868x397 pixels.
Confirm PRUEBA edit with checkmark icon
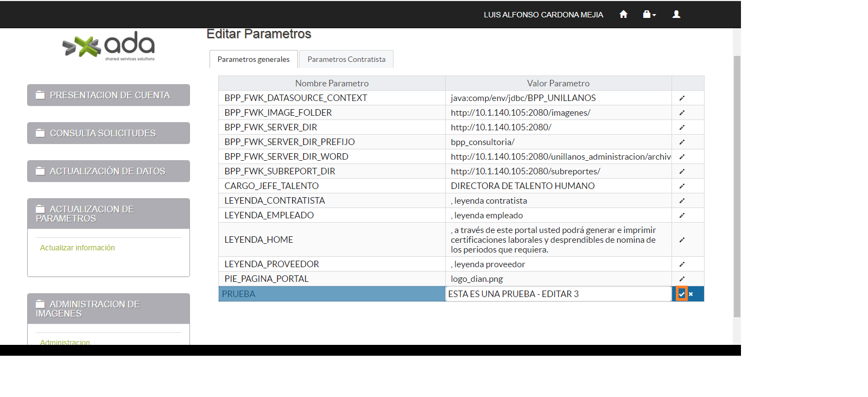[x=682, y=294]
